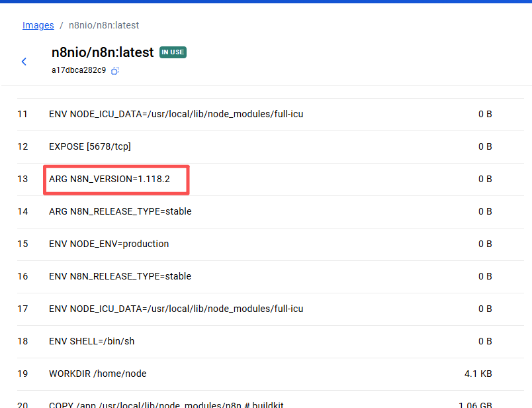
Task: Select the 0 B size of layer 18
Action: tap(485, 341)
